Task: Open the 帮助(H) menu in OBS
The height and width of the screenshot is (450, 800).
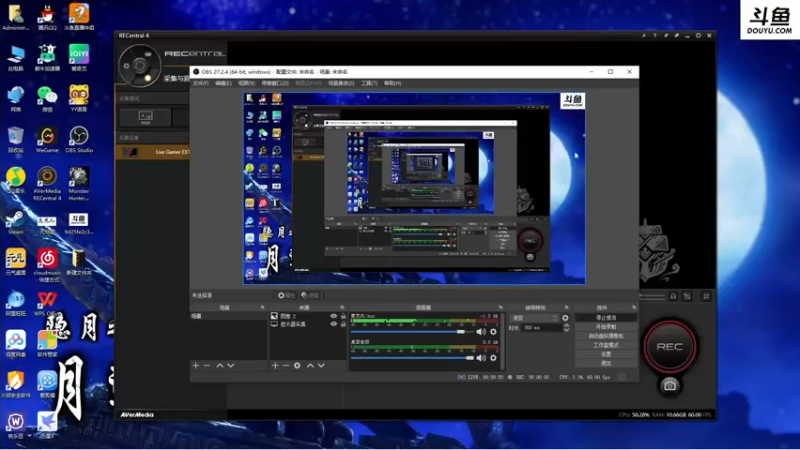Action: pyautogui.click(x=392, y=83)
